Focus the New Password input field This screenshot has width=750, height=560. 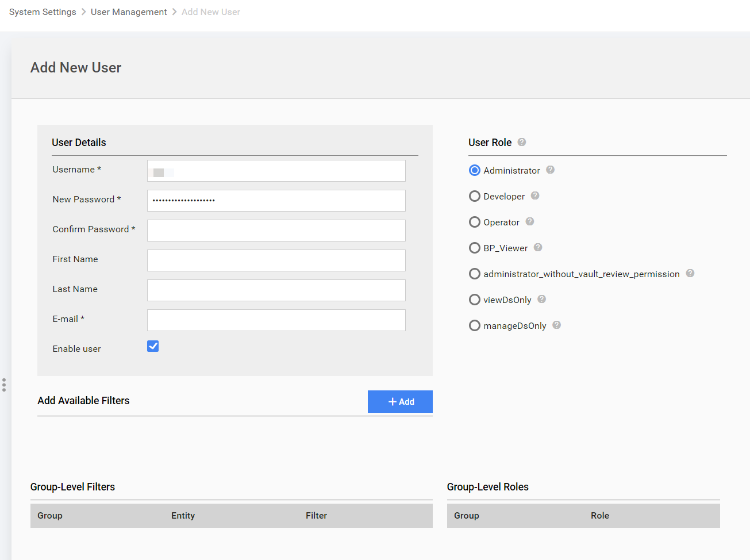pyautogui.click(x=276, y=201)
